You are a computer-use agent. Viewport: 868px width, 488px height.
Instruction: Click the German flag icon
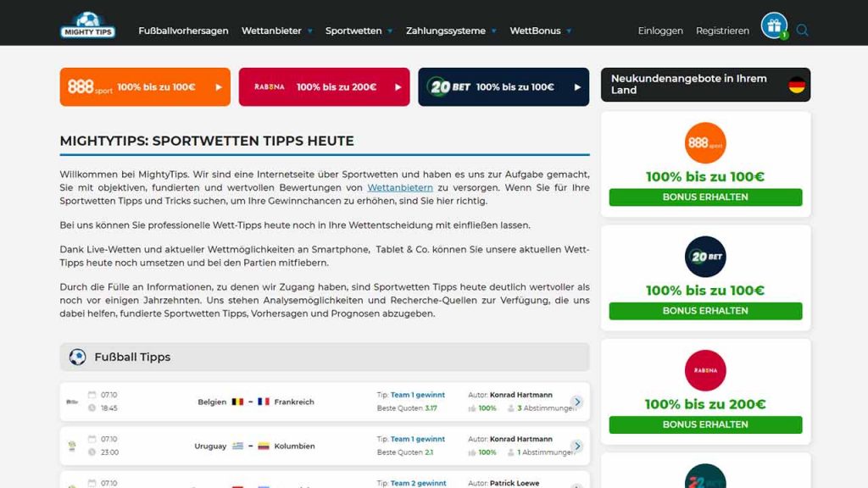(797, 85)
